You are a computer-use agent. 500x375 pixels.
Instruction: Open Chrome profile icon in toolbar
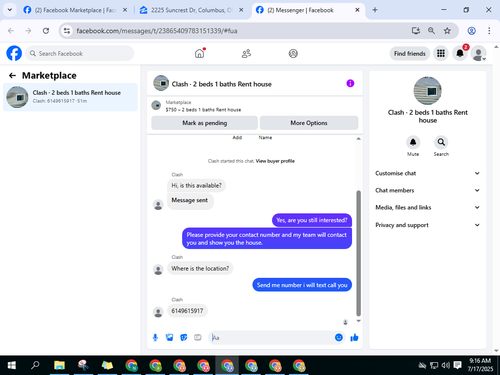click(x=471, y=31)
